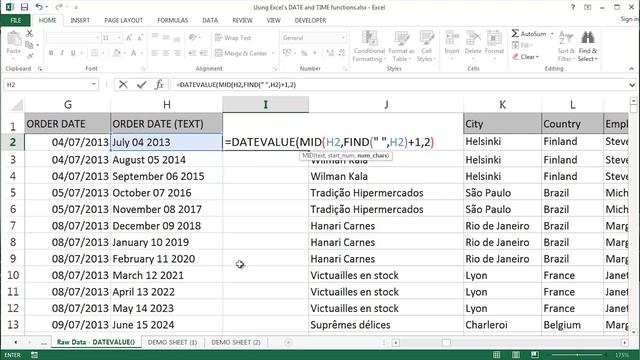Open the font name dropdown

[98, 38]
